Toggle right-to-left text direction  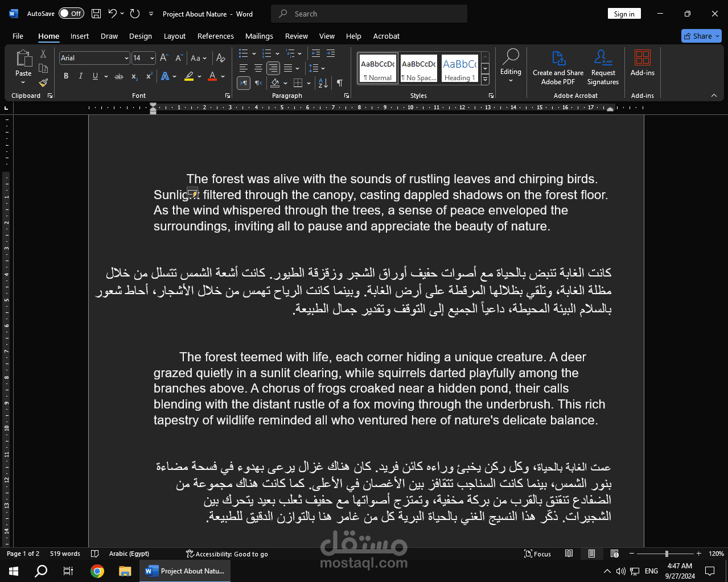pyautogui.click(x=258, y=83)
